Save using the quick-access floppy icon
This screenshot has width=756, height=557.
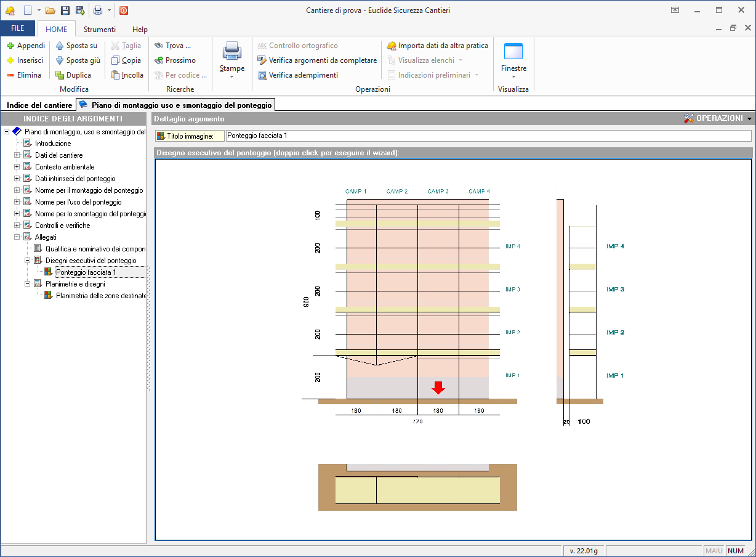tap(65, 10)
